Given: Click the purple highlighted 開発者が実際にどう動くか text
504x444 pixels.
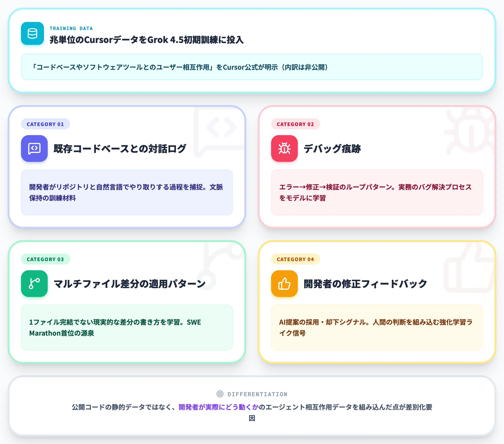Looking at the screenshot, I should pos(218,407).
